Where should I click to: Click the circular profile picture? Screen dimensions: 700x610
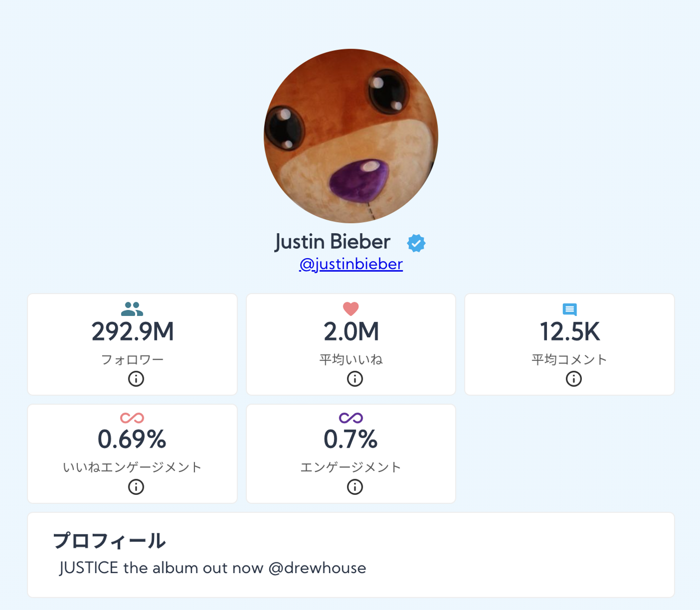tap(350, 136)
